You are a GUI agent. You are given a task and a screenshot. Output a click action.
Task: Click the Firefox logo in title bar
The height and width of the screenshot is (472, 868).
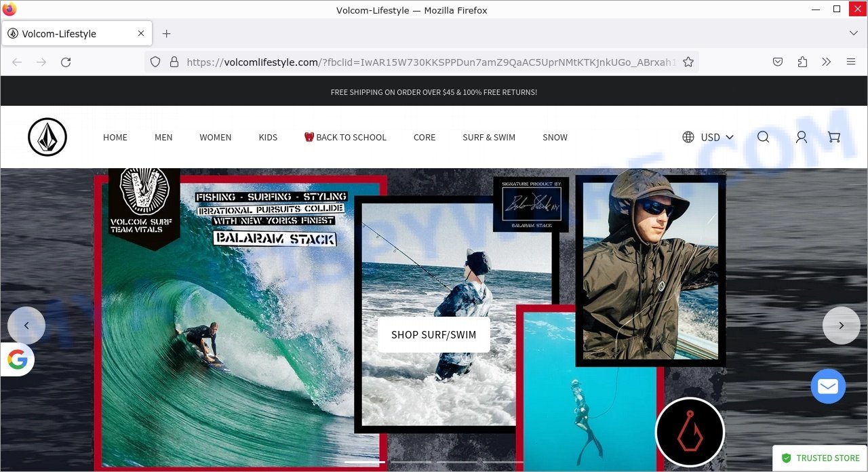coord(9,9)
